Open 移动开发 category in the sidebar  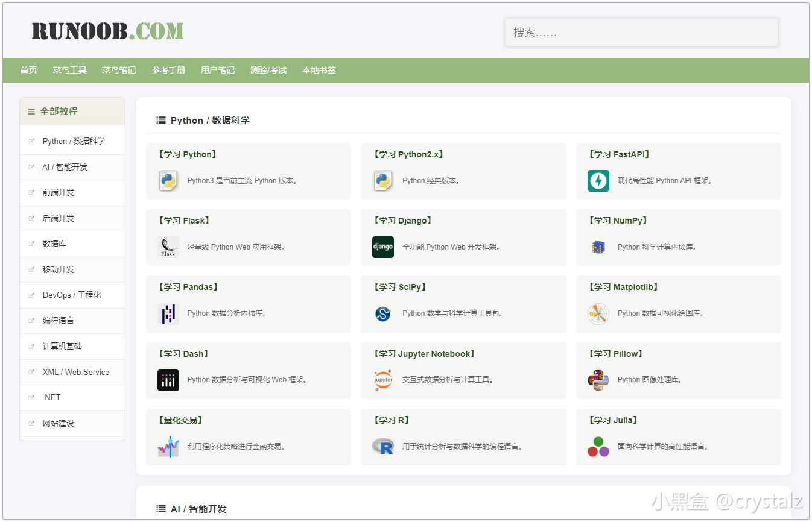59,270
